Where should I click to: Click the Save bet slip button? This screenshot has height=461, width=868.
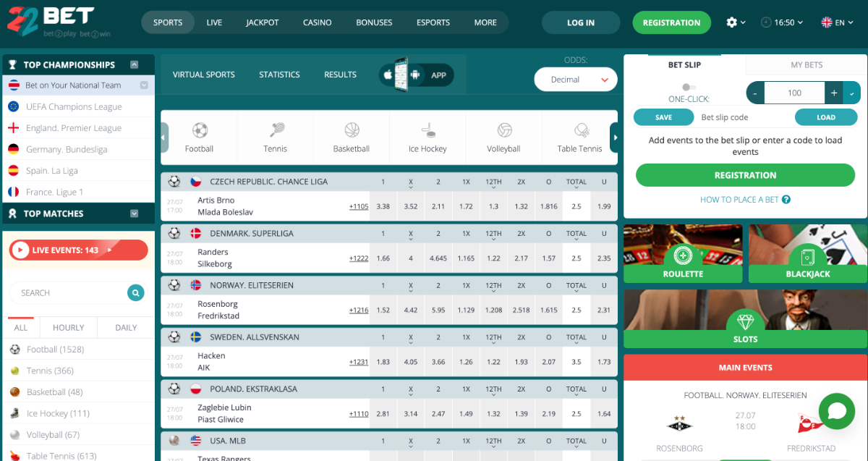pos(664,117)
